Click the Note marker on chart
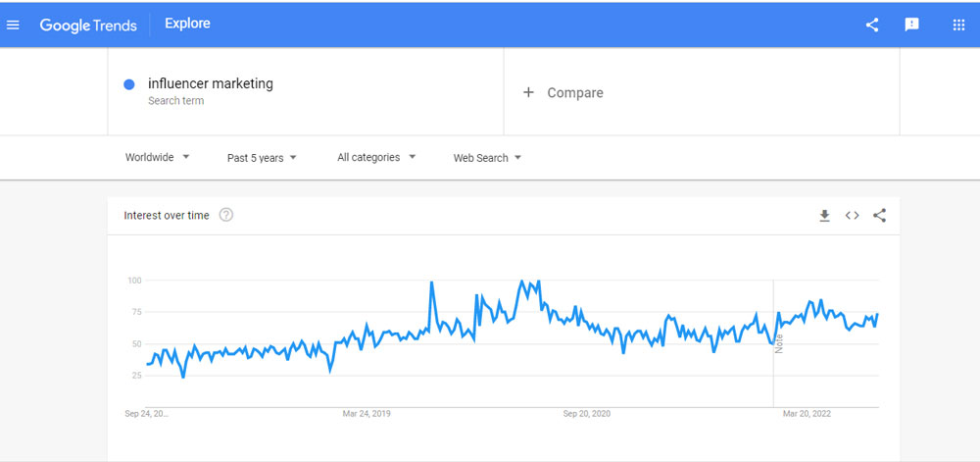The width and height of the screenshot is (980, 462). [779, 343]
